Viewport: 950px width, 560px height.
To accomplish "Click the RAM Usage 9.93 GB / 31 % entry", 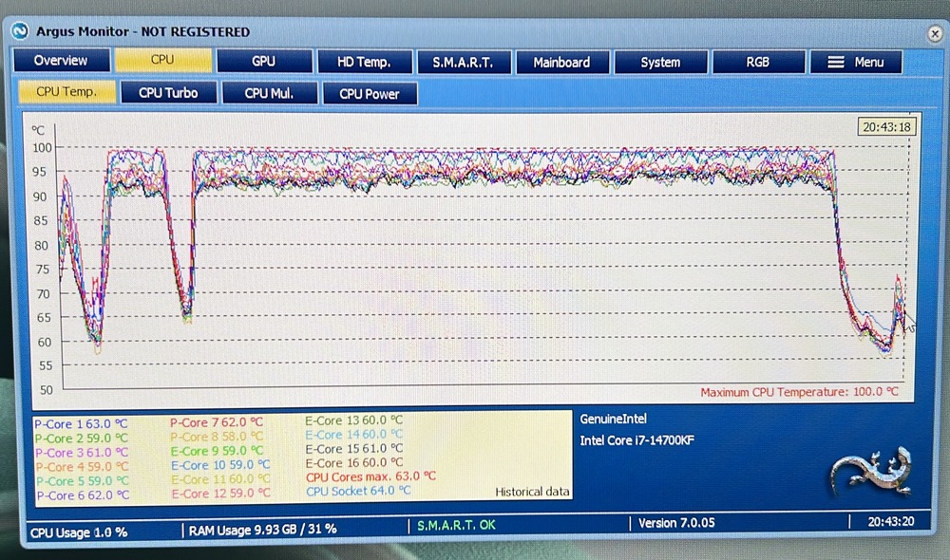I will [x=262, y=530].
